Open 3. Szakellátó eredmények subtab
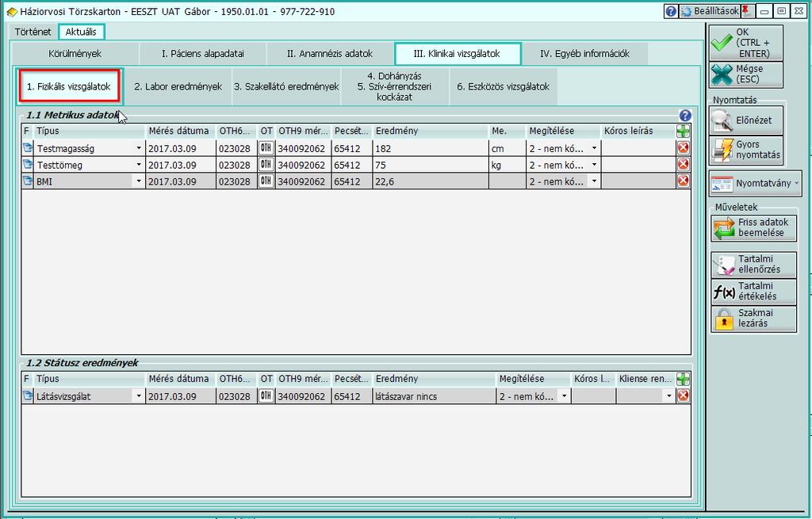The width and height of the screenshot is (812, 519). click(286, 86)
